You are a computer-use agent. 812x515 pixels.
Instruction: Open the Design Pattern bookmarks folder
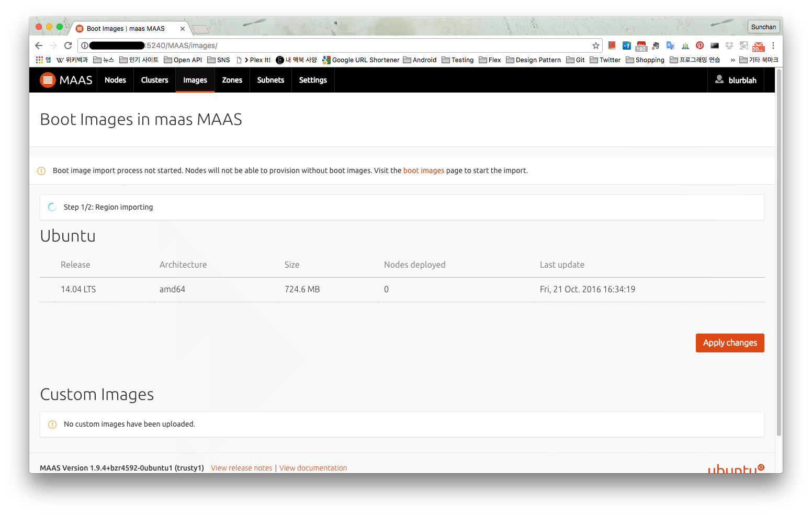pyautogui.click(x=533, y=60)
